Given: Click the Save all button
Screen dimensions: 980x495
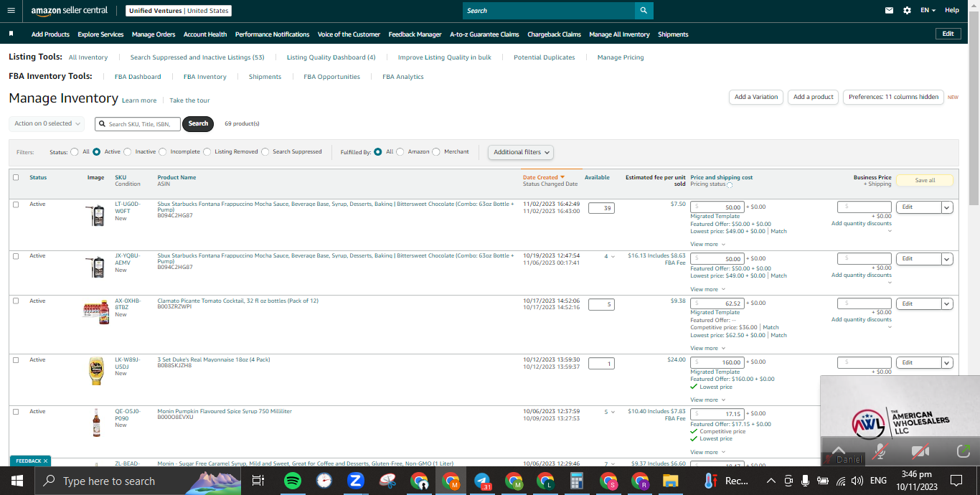Looking at the screenshot, I should point(925,180).
